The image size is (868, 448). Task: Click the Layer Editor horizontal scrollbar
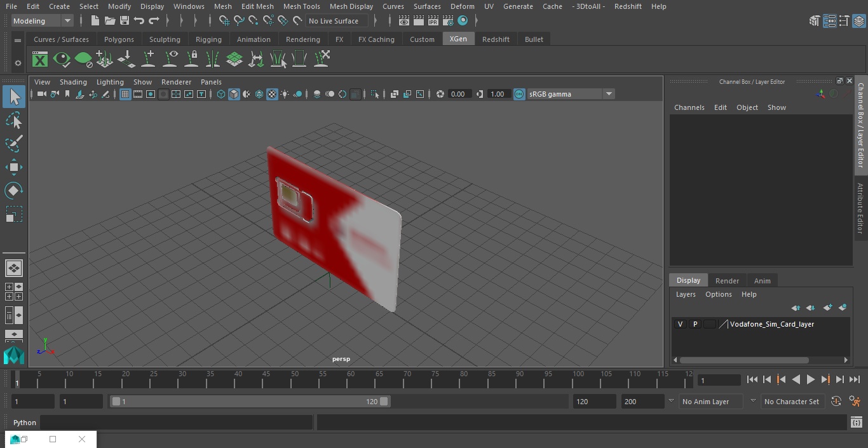[x=744, y=360]
